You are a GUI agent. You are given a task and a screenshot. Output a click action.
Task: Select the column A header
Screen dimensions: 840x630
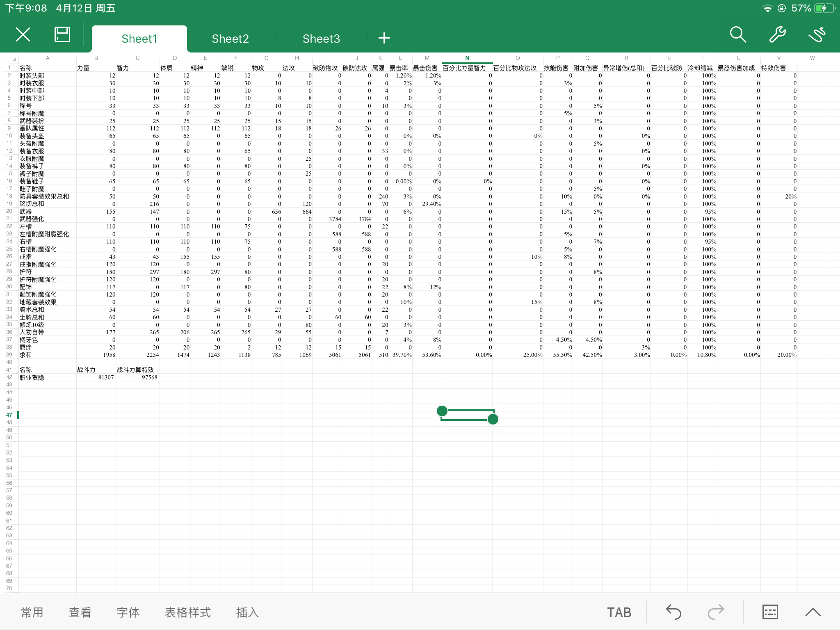[48, 58]
